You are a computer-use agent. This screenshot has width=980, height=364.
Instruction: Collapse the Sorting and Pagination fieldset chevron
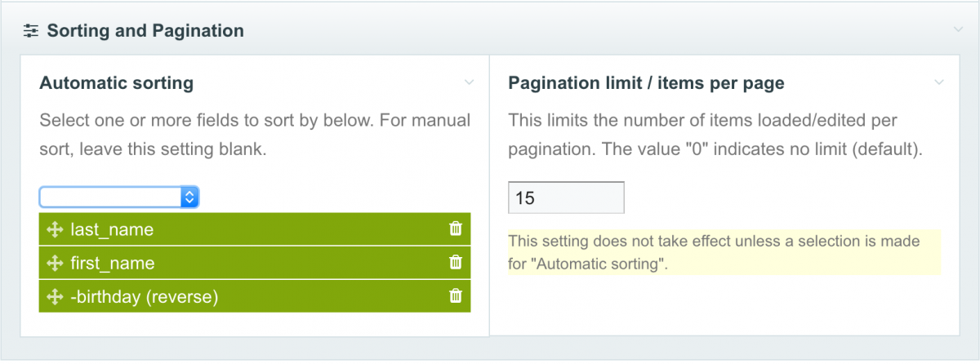click(x=958, y=30)
